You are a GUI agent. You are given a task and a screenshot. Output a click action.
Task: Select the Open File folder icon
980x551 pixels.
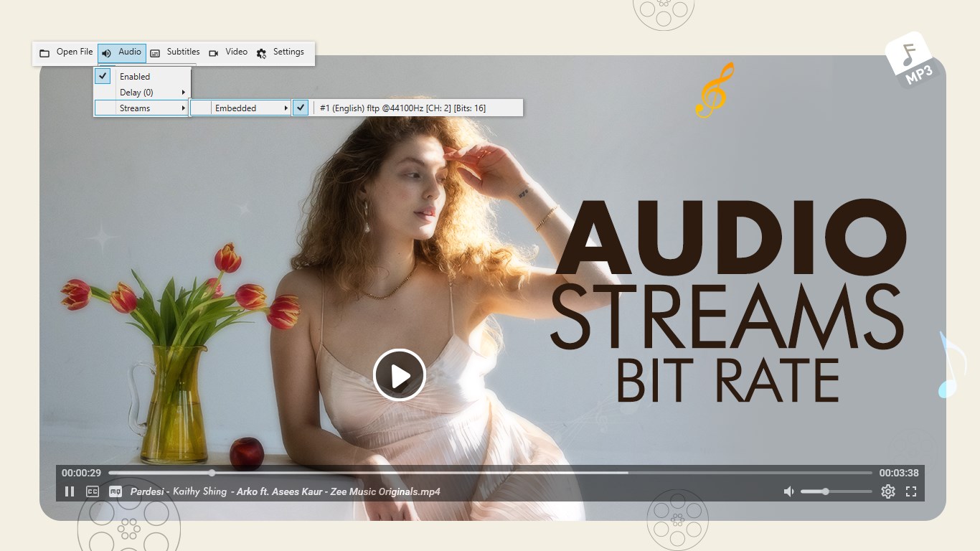(44, 52)
